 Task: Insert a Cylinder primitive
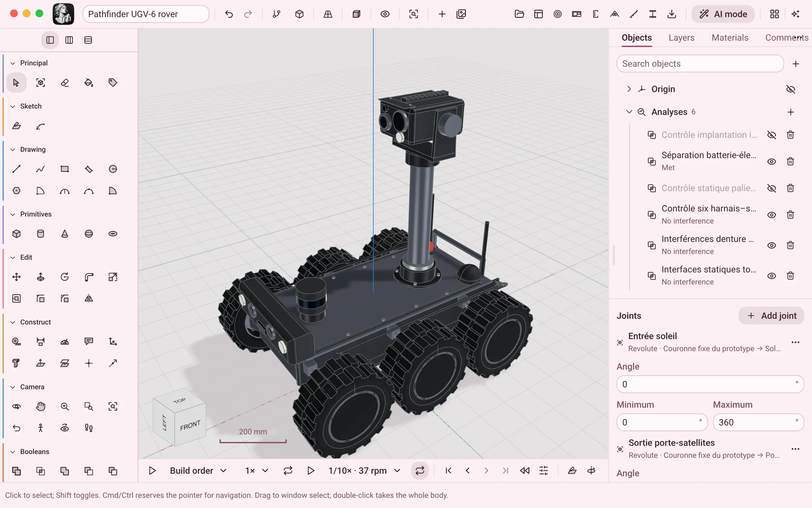[x=41, y=234]
